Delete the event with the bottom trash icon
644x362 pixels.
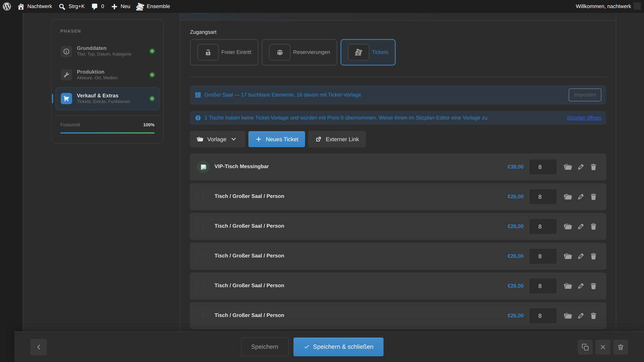coord(621,347)
